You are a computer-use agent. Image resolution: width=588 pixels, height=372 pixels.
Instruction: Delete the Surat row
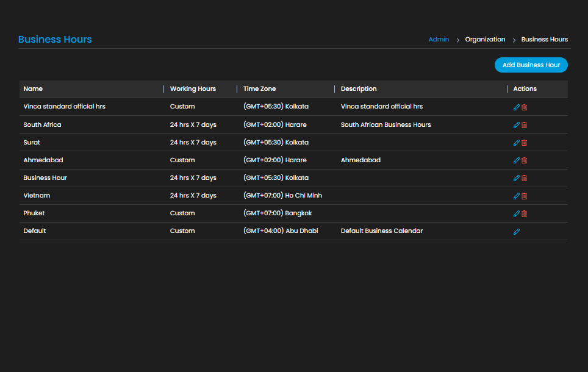[524, 143]
